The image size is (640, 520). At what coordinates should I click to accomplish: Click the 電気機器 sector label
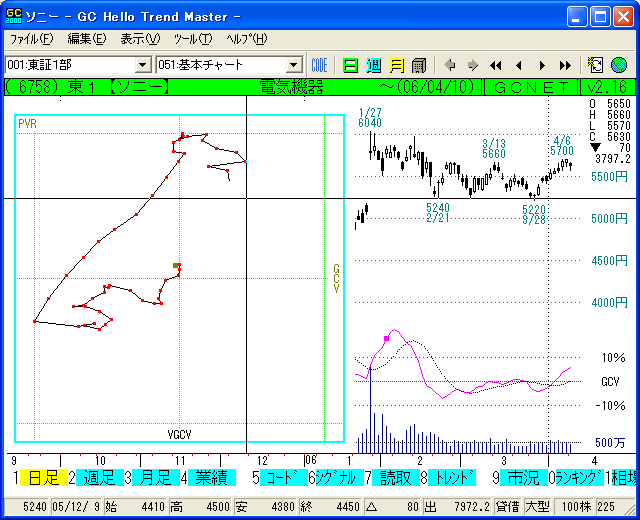pos(291,87)
